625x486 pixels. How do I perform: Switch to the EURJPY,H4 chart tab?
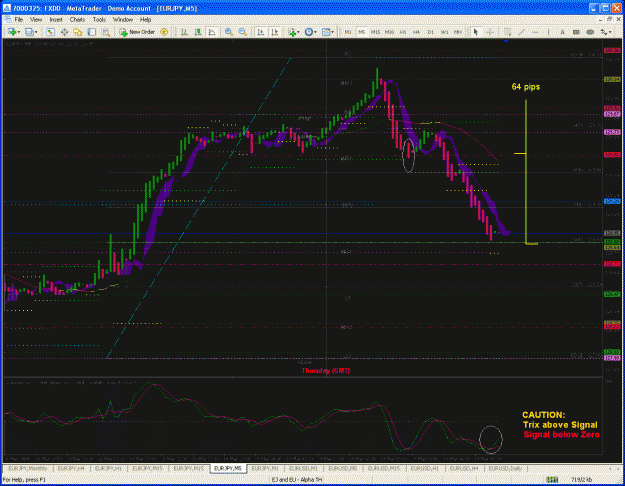pos(71,468)
